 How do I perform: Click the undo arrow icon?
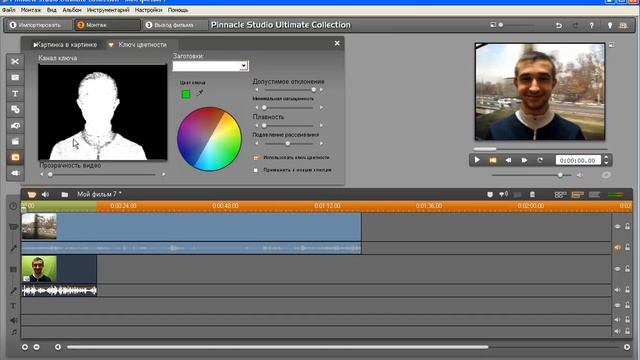pyautogui.click(x=559, y=25)
